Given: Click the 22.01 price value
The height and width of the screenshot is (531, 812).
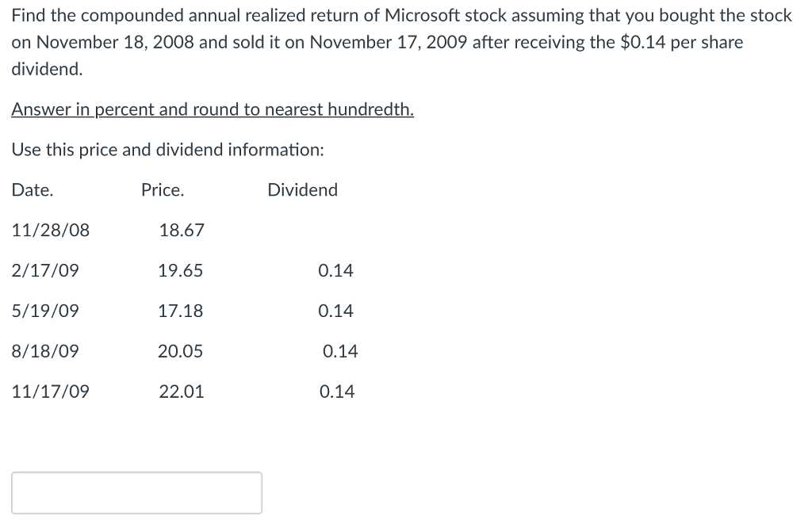Looking at the screenshot, I should coord(182,392).
